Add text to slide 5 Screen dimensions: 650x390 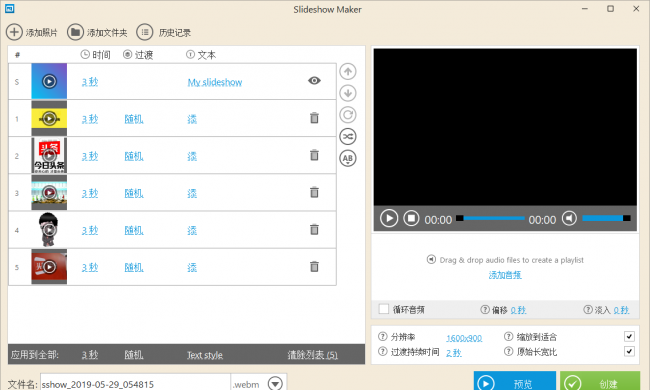coord(192,268)
